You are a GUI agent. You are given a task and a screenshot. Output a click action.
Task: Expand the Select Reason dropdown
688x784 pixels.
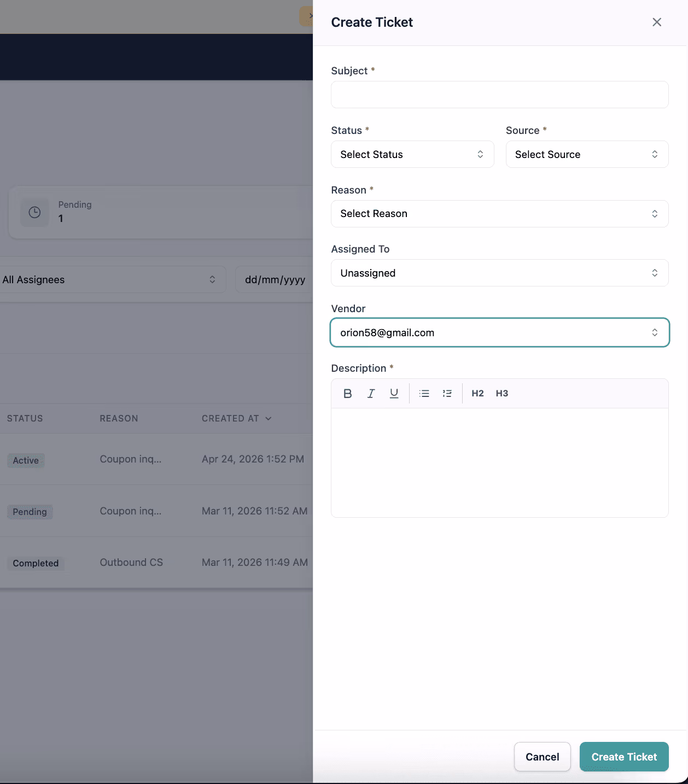pos(500,214)
